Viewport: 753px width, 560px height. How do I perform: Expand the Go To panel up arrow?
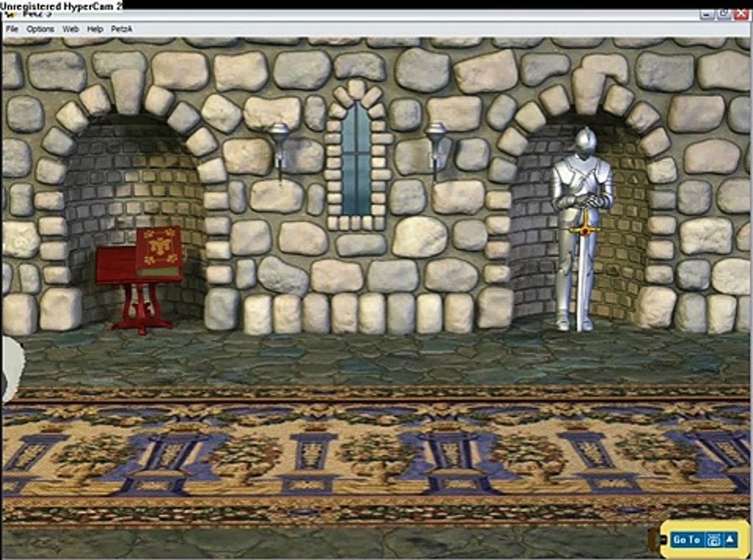click(730, 540)
